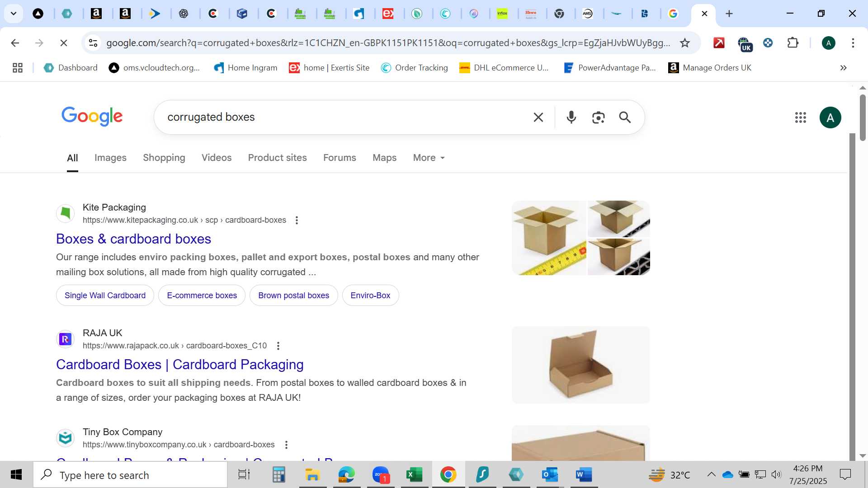
Task: Open the Dashboard bookmark
Action: click(x=71, y=68)
